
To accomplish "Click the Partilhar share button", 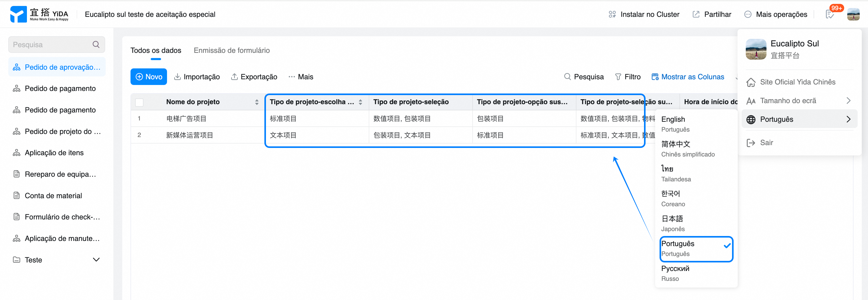I will coord(712,15).
